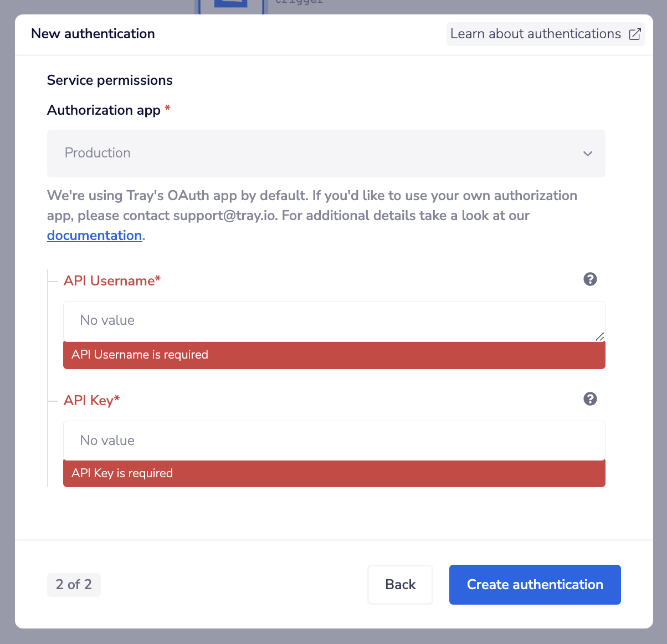This screenshot has width=667, height=644.
Task: Click the API Key input field
Action: [334, 440]
